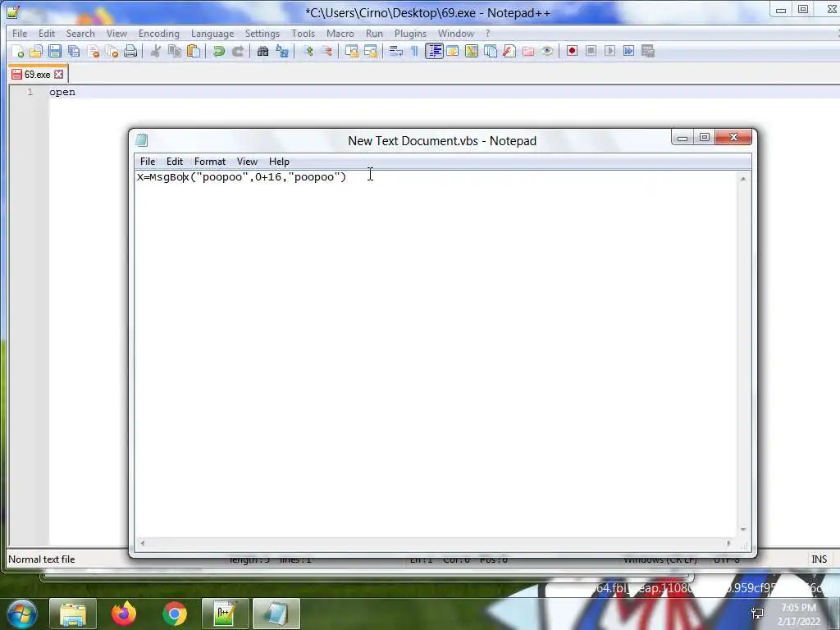Open Folder as Workspace toolbar icon
The image size is (840, 630).
point(528,52)
